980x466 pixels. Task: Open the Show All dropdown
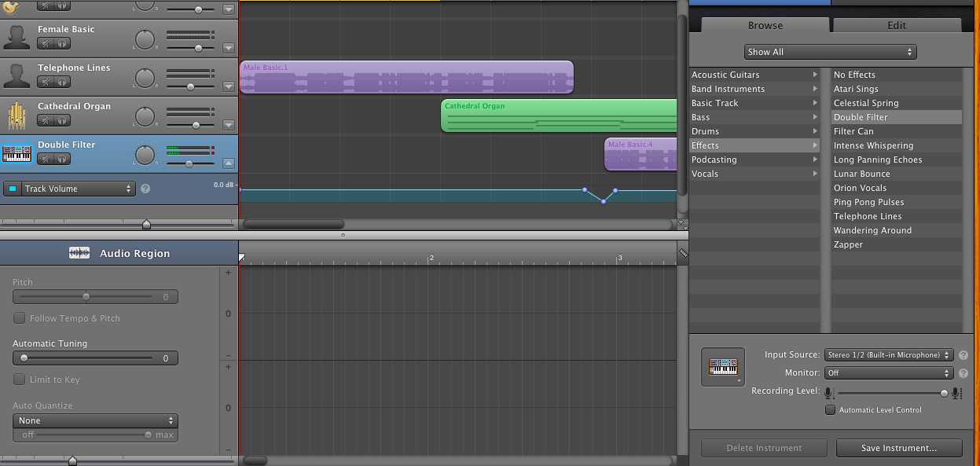point(831,52)
